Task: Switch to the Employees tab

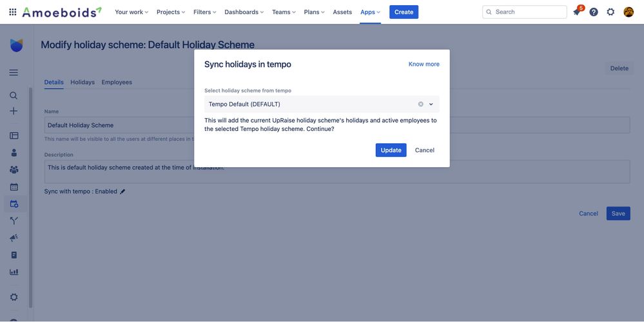Action: click(x=117, y=82)
